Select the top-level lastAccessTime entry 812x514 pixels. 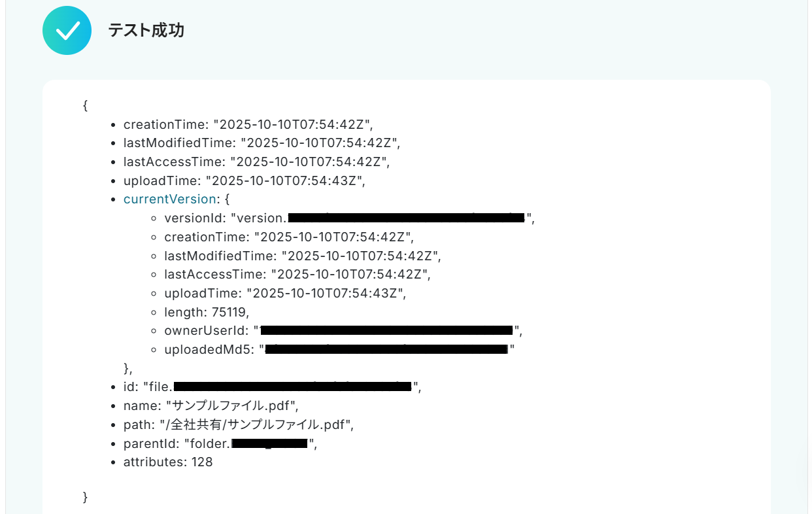[256, 162]
